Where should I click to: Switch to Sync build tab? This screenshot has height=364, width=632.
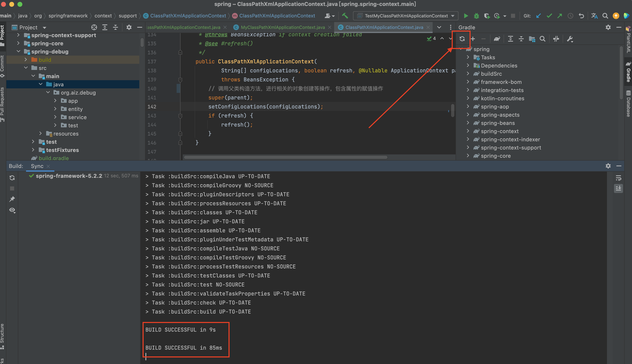click(x=37, y=166)
